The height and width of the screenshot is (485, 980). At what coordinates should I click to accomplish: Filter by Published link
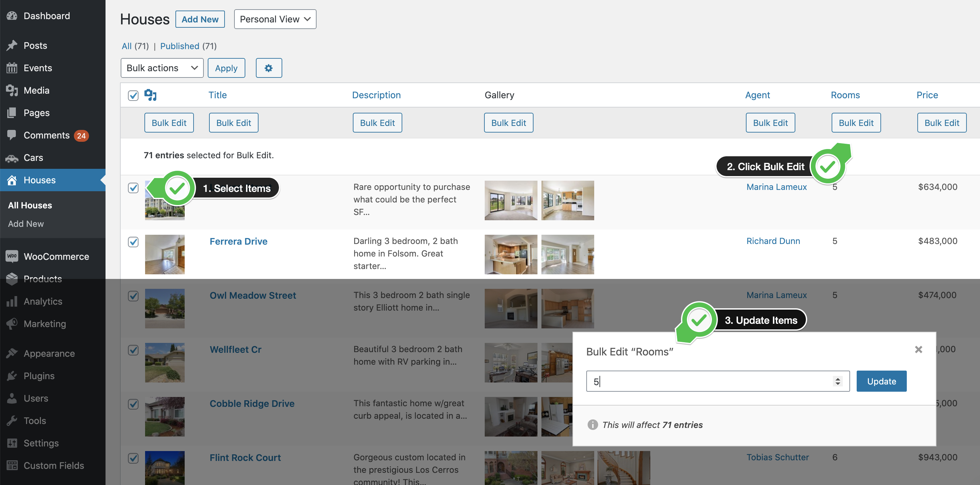click(x=180, y=46)
